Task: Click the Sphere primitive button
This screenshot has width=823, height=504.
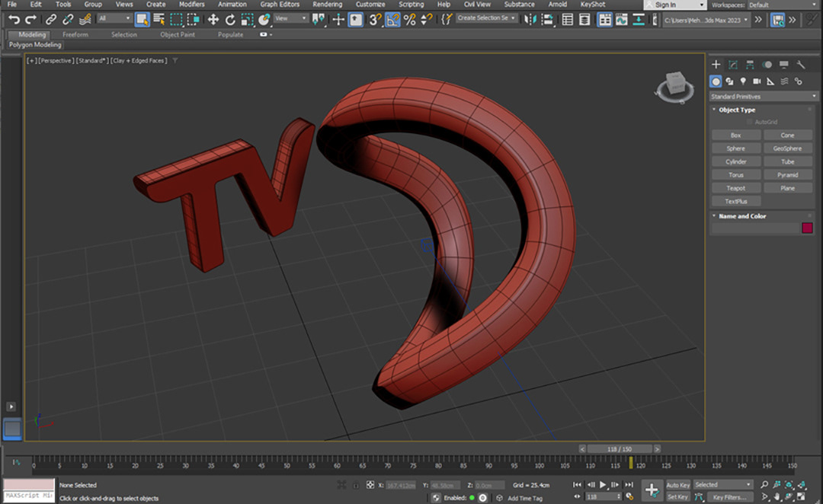Action: 736,148
